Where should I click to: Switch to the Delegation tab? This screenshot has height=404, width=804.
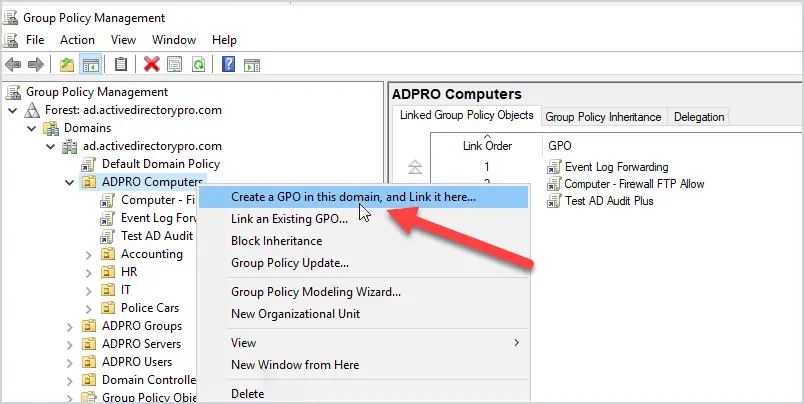(x=699, y=117)
